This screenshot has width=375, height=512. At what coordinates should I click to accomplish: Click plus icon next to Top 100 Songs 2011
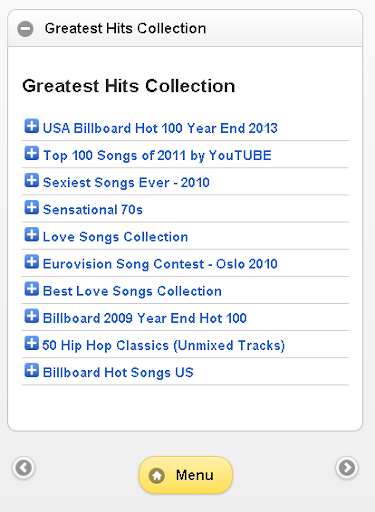(32, 153)
